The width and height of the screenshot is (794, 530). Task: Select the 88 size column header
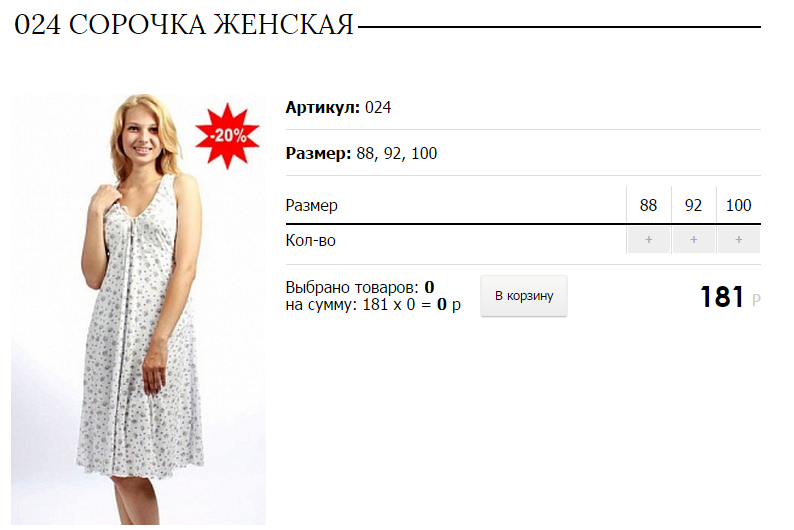(648, 205)
